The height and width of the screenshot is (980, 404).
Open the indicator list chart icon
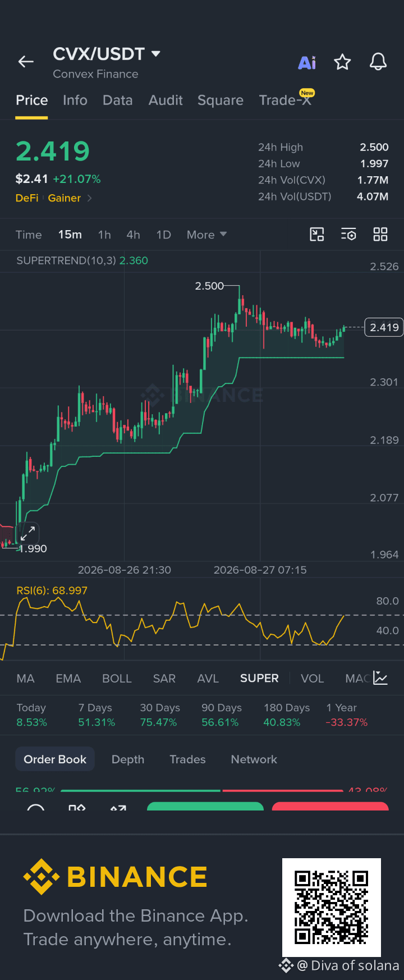coord(380,678)
